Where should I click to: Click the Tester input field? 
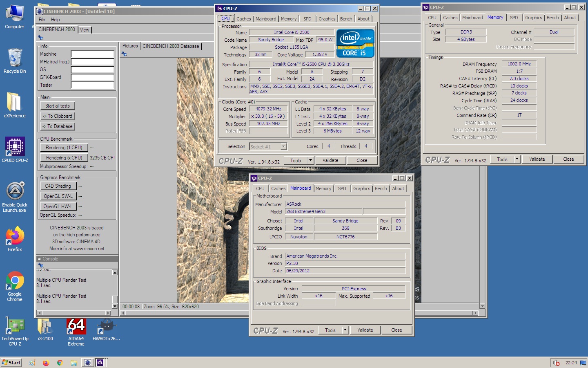tap(93, 85)
